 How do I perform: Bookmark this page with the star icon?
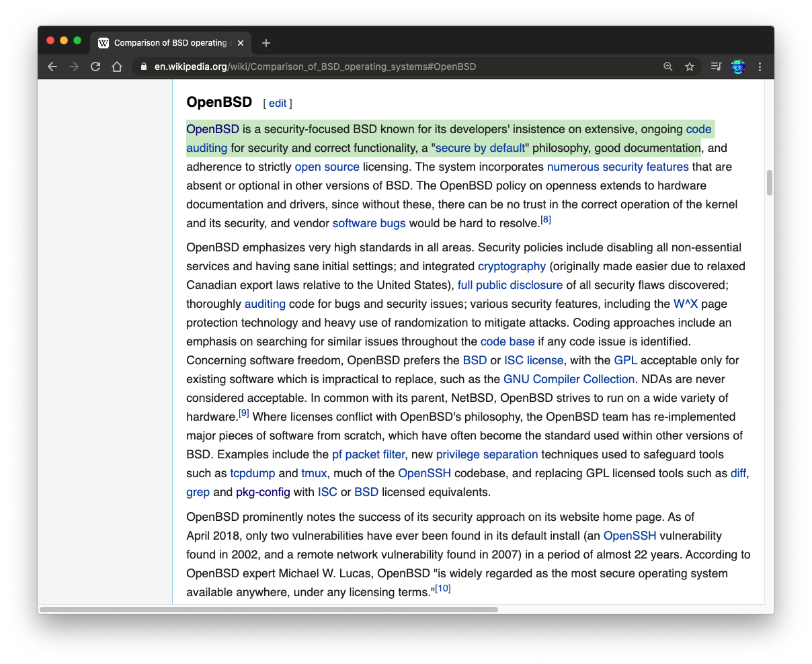point(690,67)
